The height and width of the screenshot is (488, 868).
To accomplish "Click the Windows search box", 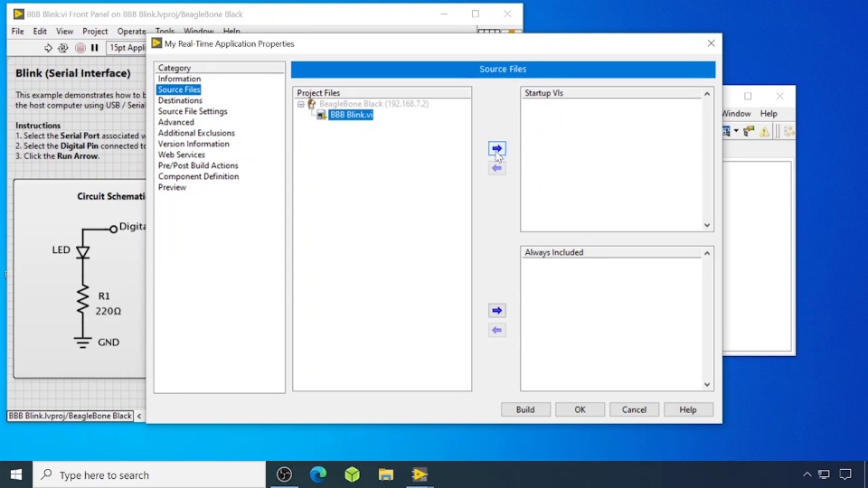I will point(149,474).
